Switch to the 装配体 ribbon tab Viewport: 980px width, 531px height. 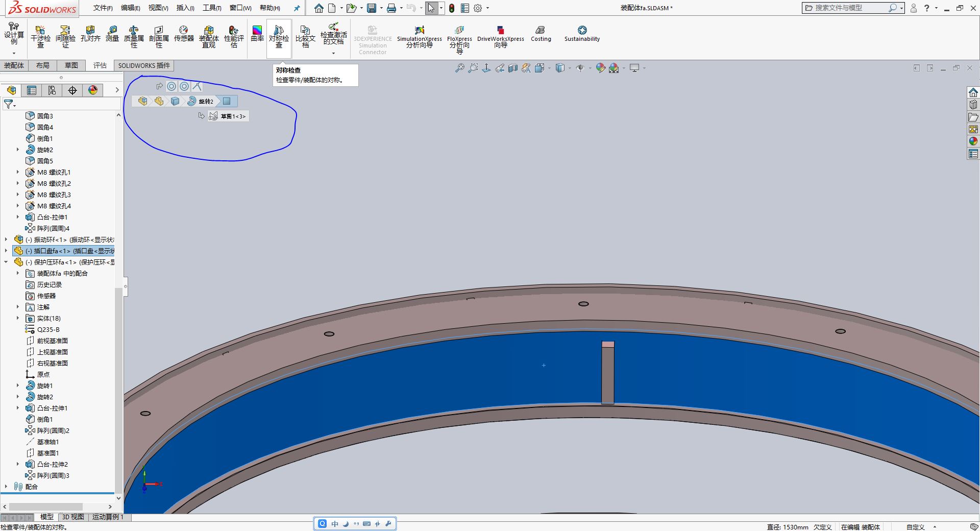point(14,65)
